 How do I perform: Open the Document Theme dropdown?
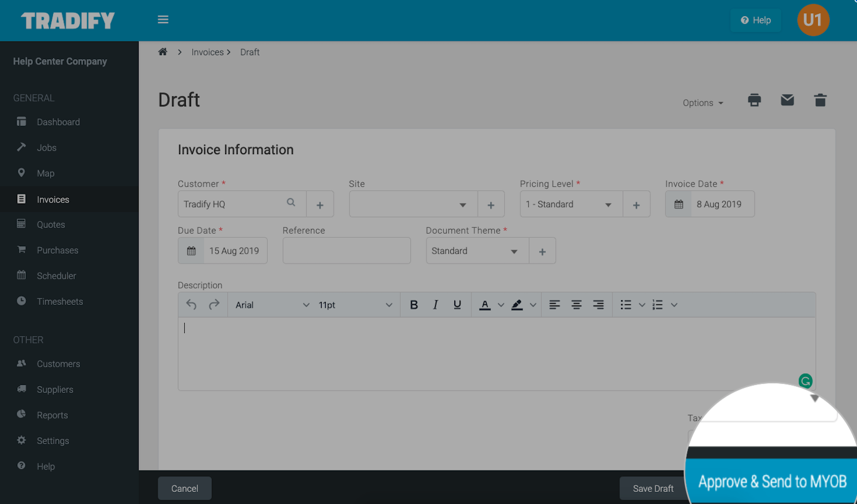[x=477, y=251]
